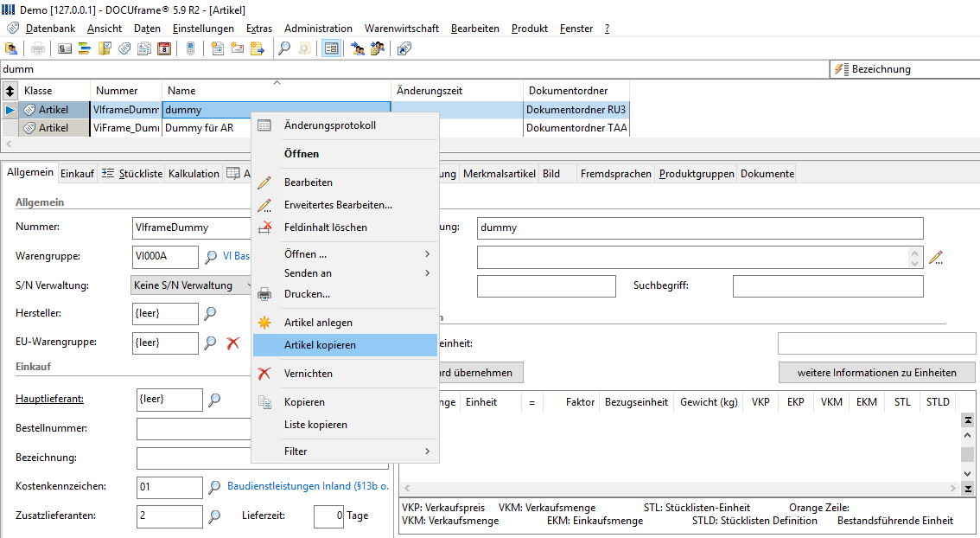980x538 pixels.
Task: Switch to the Stückliste tab
Action: click(132, 174)
